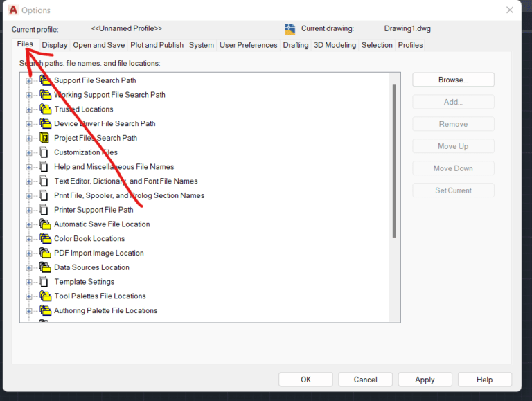532x401 pixels.
Task: Open the Help button
Action: [484, 380]
